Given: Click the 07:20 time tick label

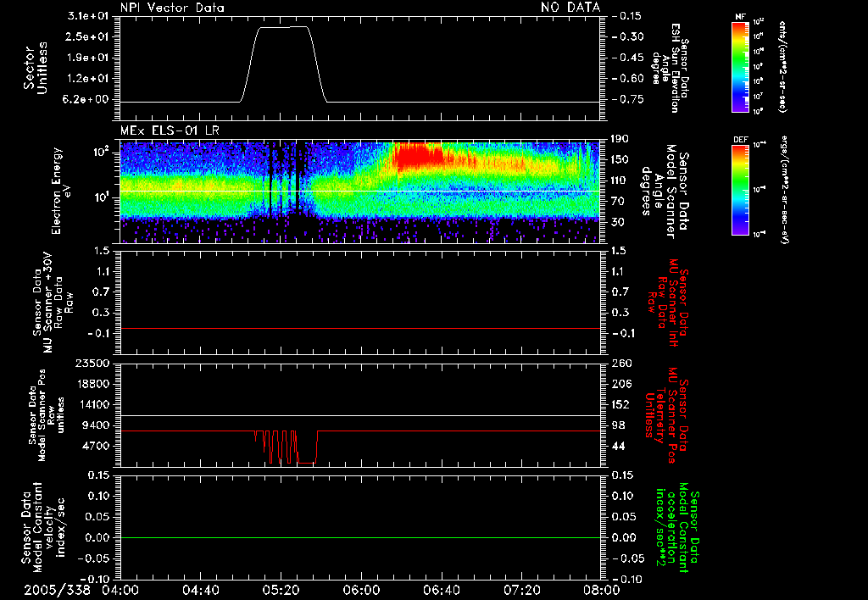Looking at the screenshot, I should pos(521,590).
